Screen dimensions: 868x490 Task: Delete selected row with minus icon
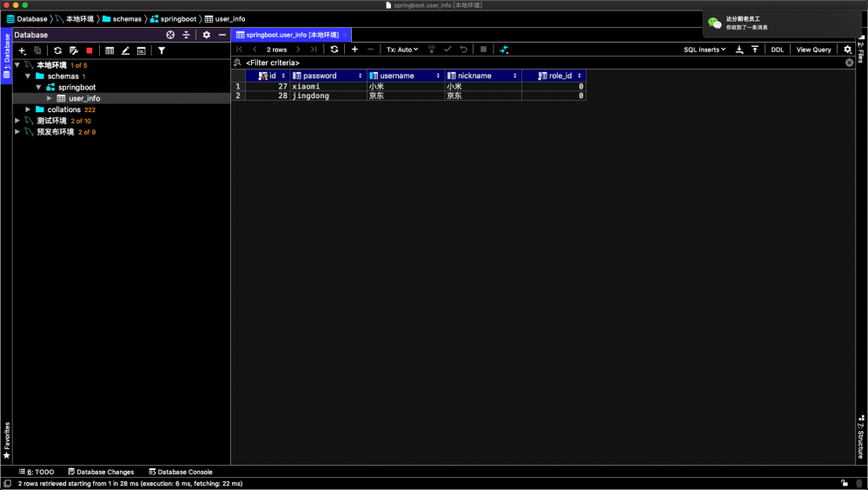coord(370,50)
